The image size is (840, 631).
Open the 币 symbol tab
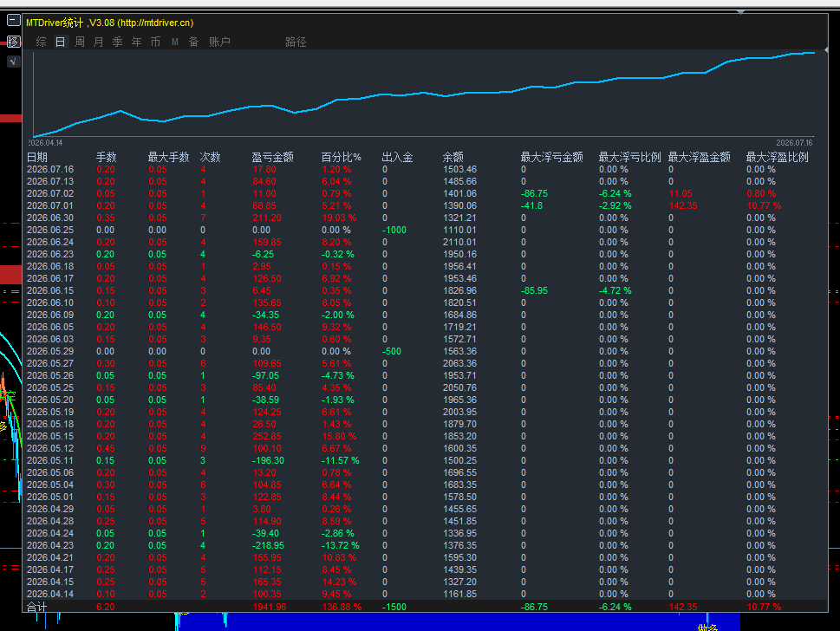point(155,42)
